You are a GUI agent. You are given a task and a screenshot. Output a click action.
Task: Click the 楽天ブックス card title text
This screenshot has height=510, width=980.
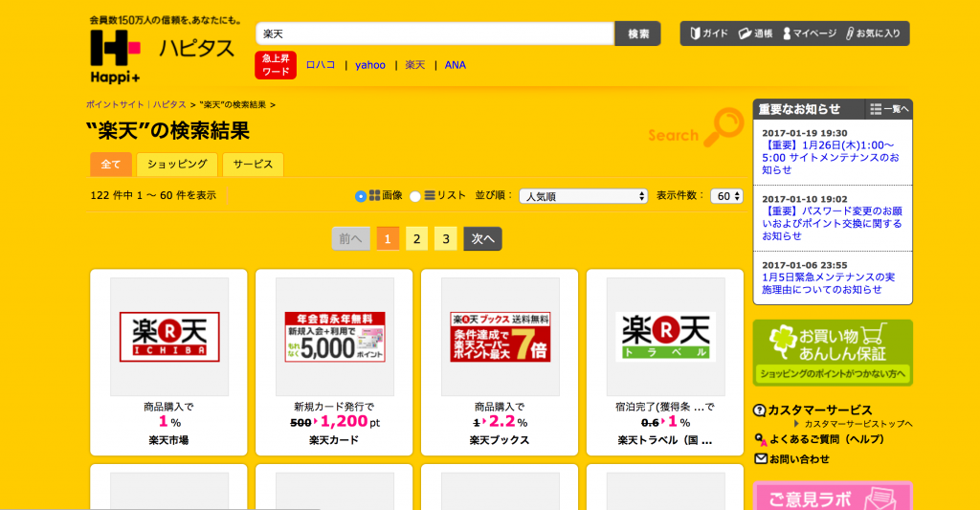(500, 440)
